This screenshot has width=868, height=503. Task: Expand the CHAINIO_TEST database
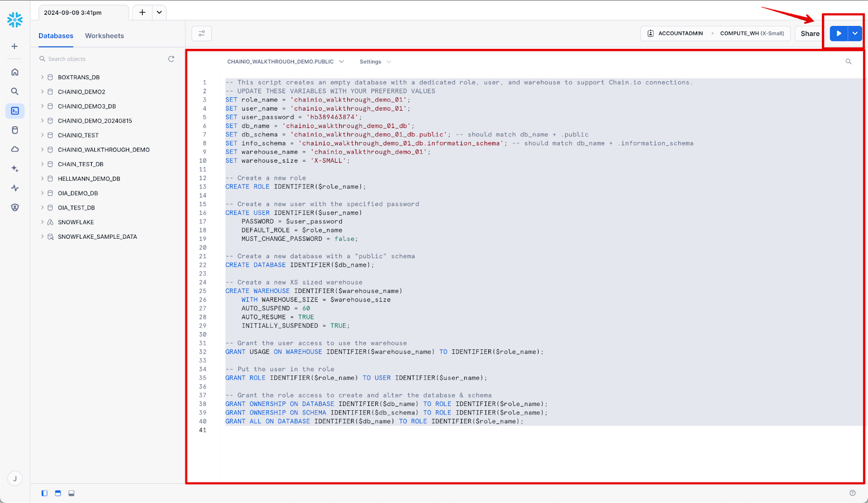point(42,135)
